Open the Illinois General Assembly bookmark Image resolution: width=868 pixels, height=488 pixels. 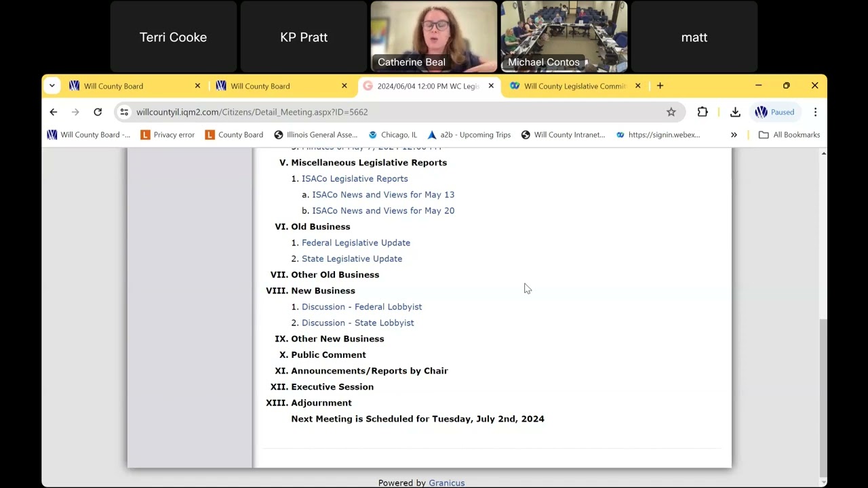point(315,135)
